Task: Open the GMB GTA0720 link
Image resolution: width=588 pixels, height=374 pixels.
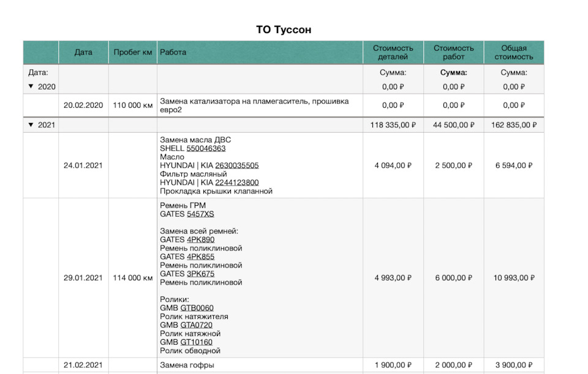Action: coord(197,325)
